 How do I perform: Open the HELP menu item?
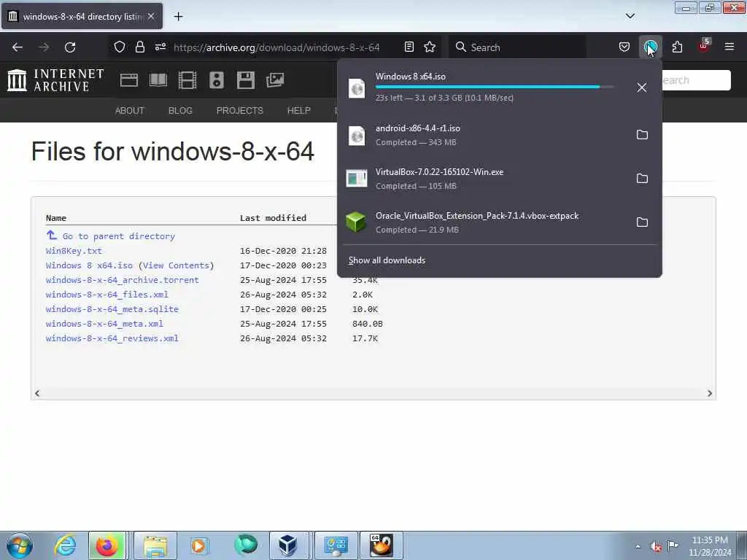click(298, 111)
